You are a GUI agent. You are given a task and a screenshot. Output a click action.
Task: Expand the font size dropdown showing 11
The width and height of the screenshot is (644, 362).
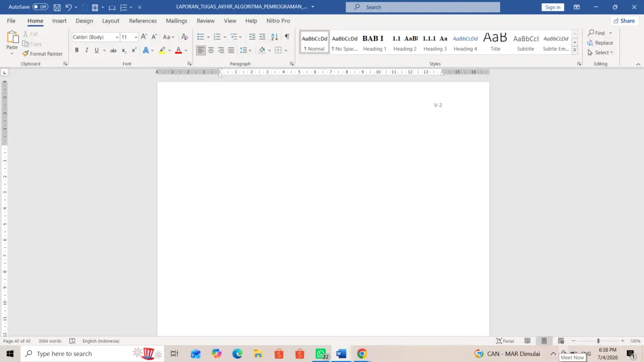coord(129,37)
